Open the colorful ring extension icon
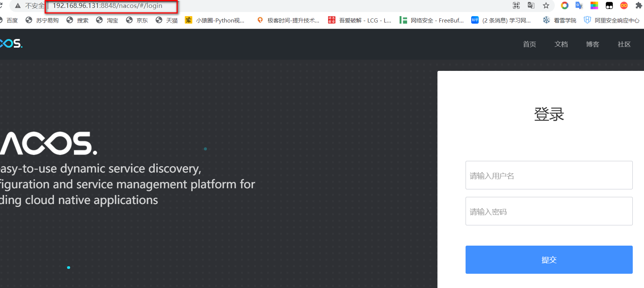Viewport: 644px width, 288px height. tap(565, 5)
